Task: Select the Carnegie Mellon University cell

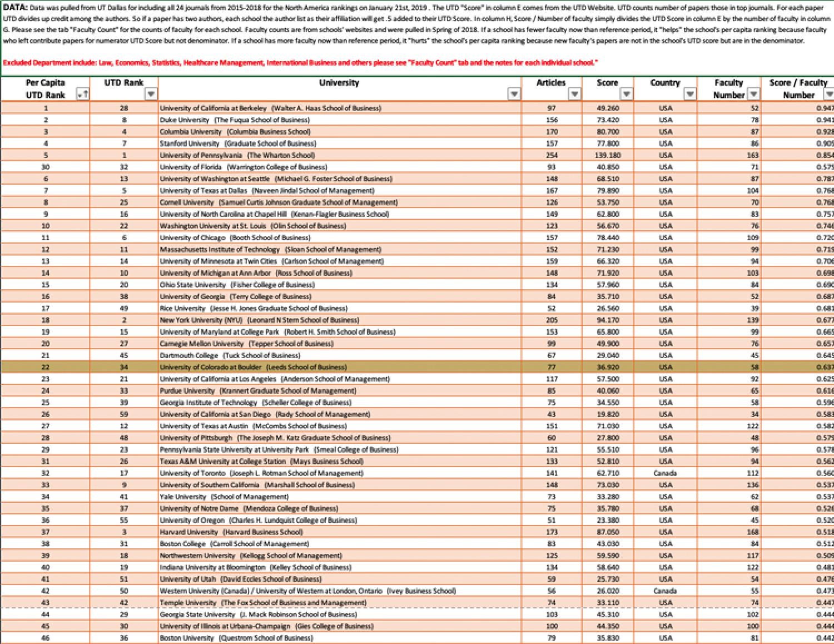Action: point(340,344)
